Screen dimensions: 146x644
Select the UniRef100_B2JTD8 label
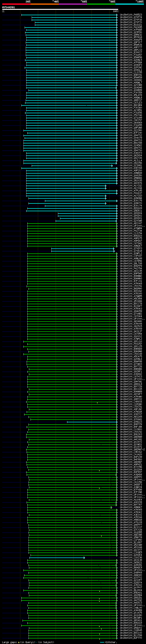(131, 636)
